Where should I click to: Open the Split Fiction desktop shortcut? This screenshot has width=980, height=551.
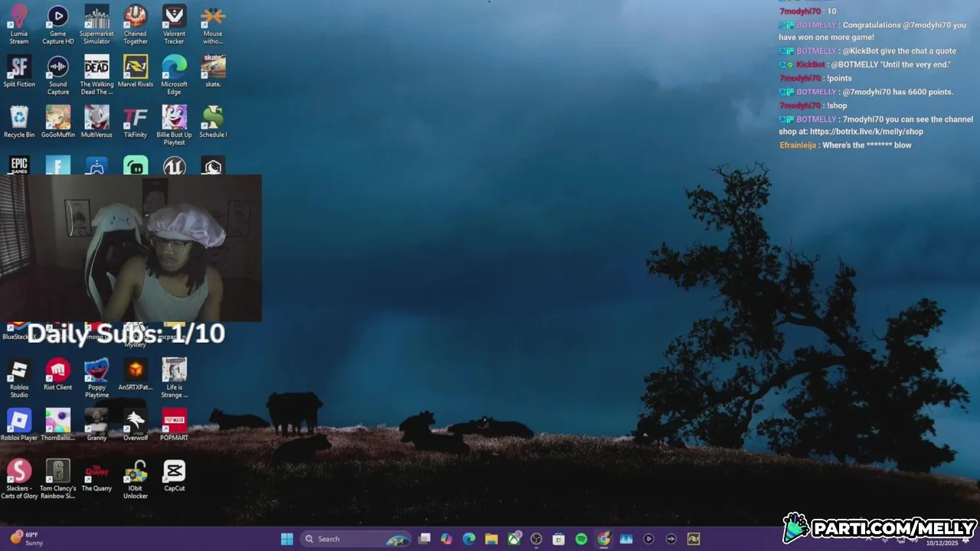click(19, 71)
